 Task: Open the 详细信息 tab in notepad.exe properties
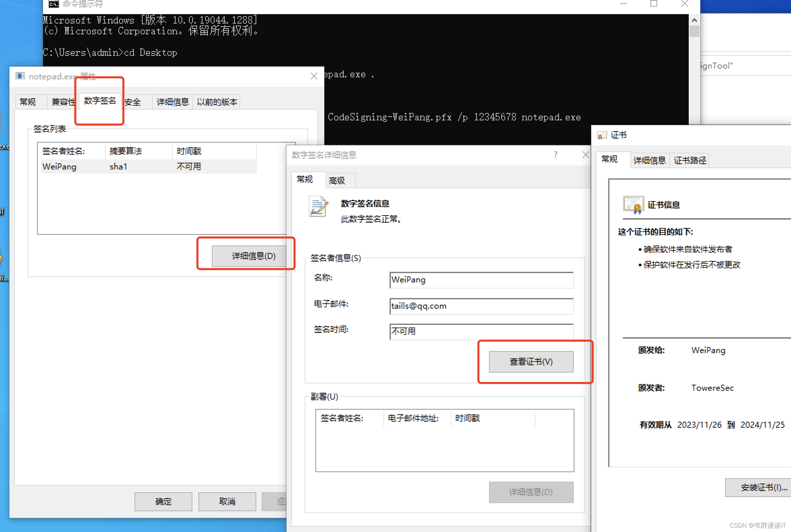point(173,102)
